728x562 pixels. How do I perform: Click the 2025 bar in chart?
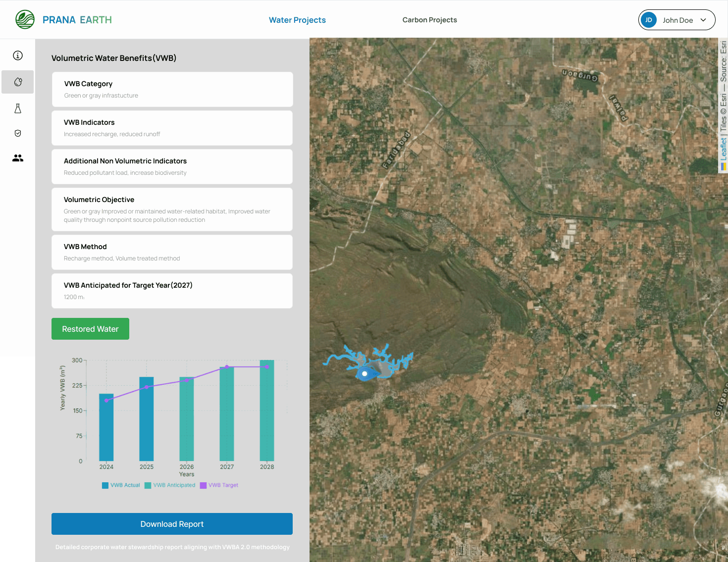pyautogui.click(x=147, y=419)
